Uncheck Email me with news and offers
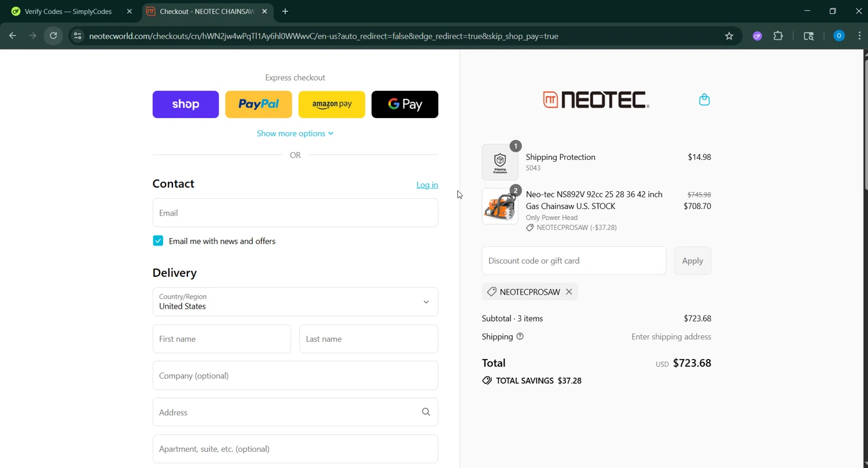The height and width of the screenshot is (468, 868). 158,241
